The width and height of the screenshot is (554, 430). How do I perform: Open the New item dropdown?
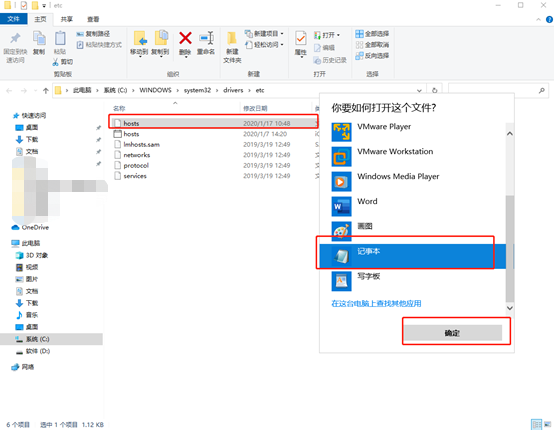pyautogui.click(x=265, y=34)
